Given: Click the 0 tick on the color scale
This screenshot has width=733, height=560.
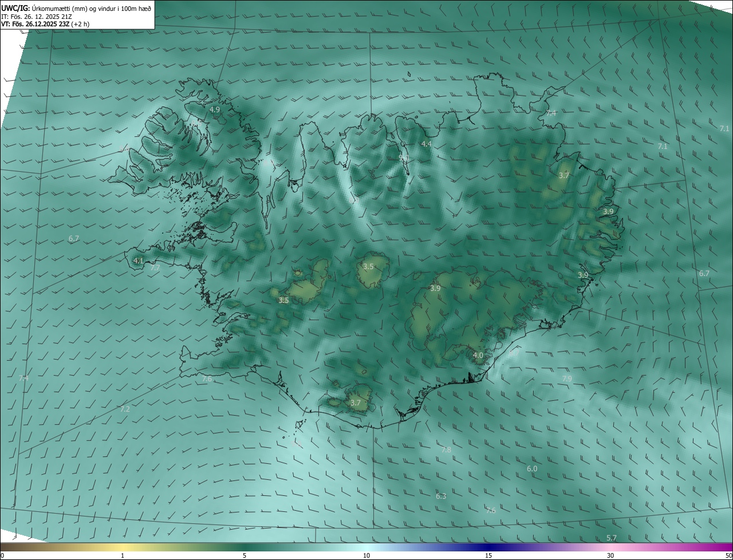Looking at the screenshot, I should coord(2,555).
